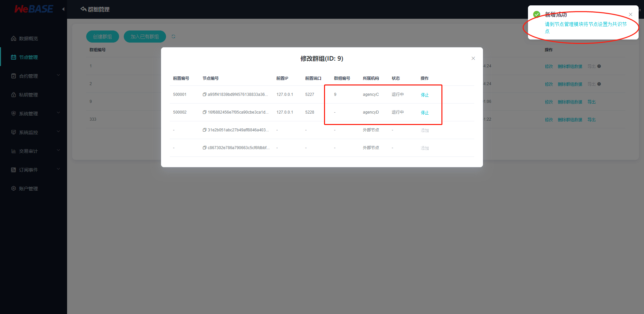Viewport: 644px width, 314px height.
Task: Expand the 系统监控 submenu arrow
Action: point(58,131)
